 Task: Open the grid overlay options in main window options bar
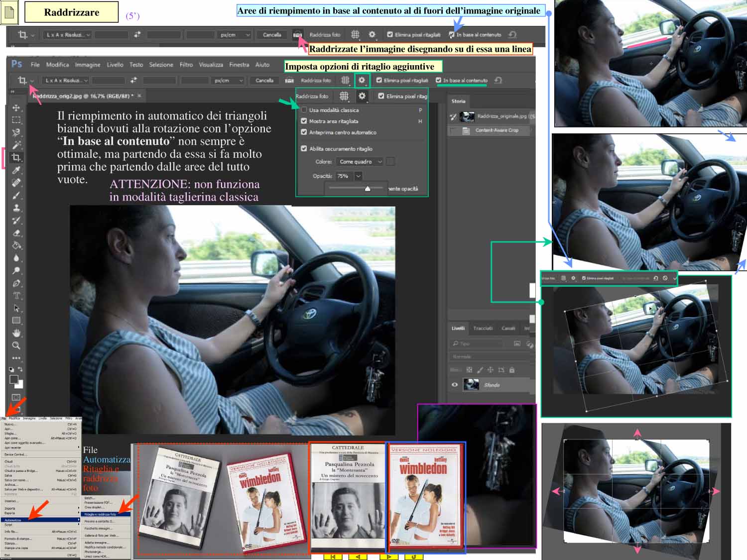pyautogui.click(x=345, y=80)
